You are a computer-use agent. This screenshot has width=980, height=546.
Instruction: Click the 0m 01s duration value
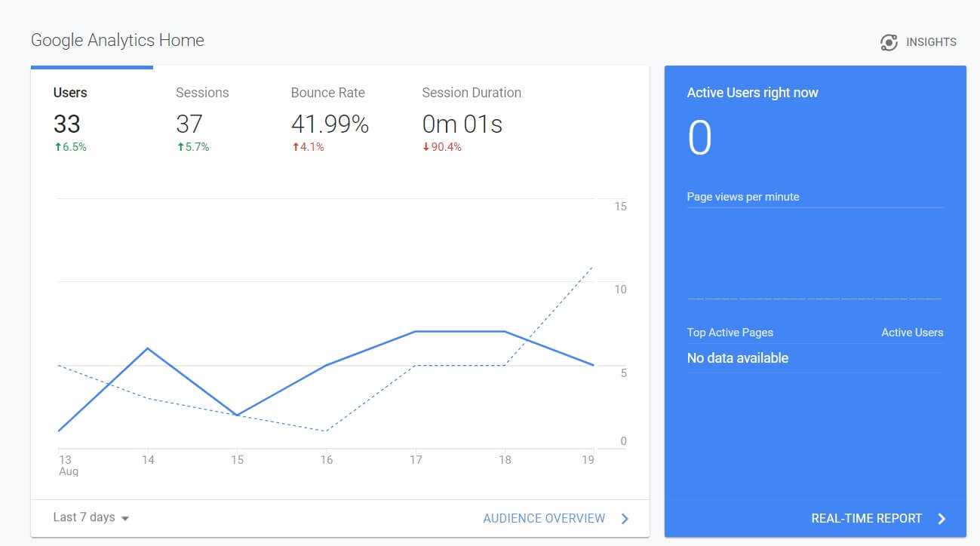click(x=462, y=124)
